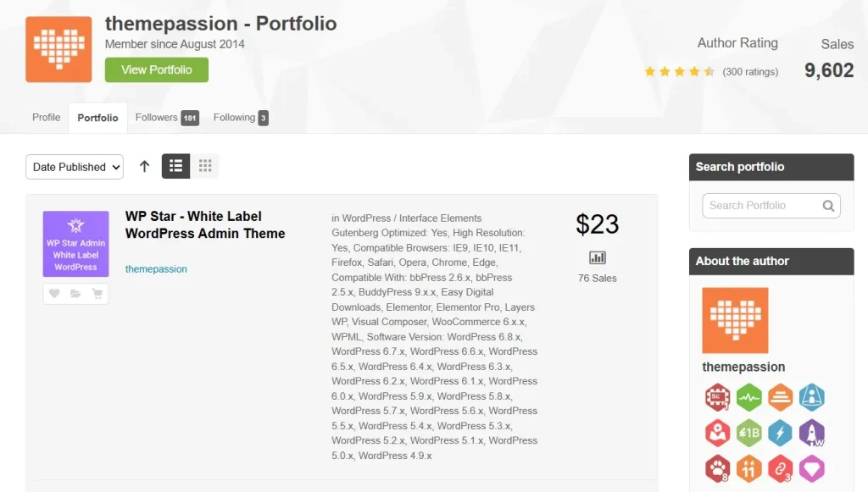The width and height of the screenshot is (868, 492).
Task: Click inside the Search Portfolio field
Action: click(x=763, y=206)
